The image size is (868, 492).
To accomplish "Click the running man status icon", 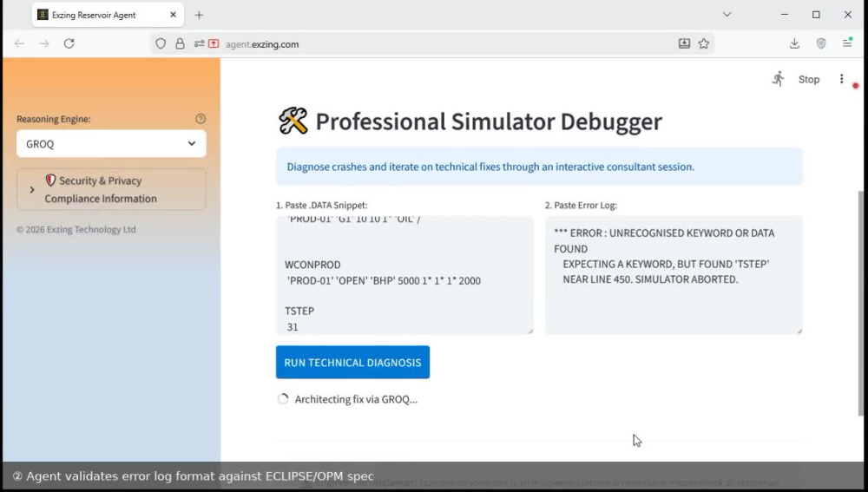I will [x=779, y=79].
